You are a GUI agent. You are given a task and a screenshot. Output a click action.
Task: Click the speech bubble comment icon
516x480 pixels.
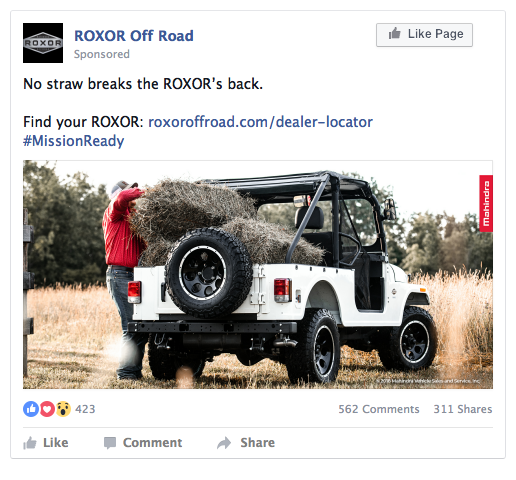pos(110,443)
